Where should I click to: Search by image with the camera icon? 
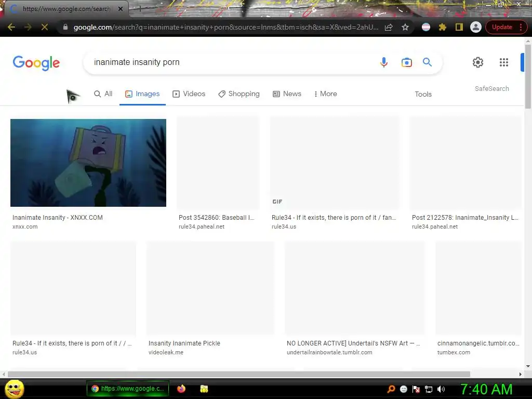(406, 62)
